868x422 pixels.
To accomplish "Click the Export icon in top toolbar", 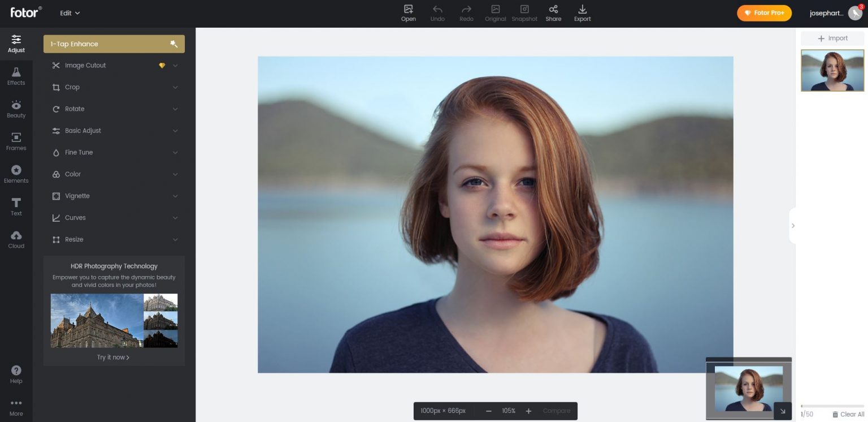I will (582, 13).
